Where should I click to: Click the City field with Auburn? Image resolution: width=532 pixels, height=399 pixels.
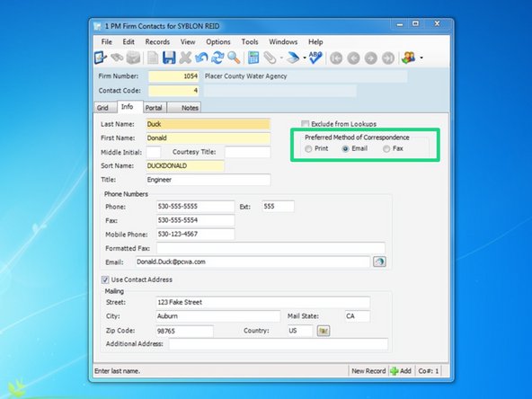point(217,316)
